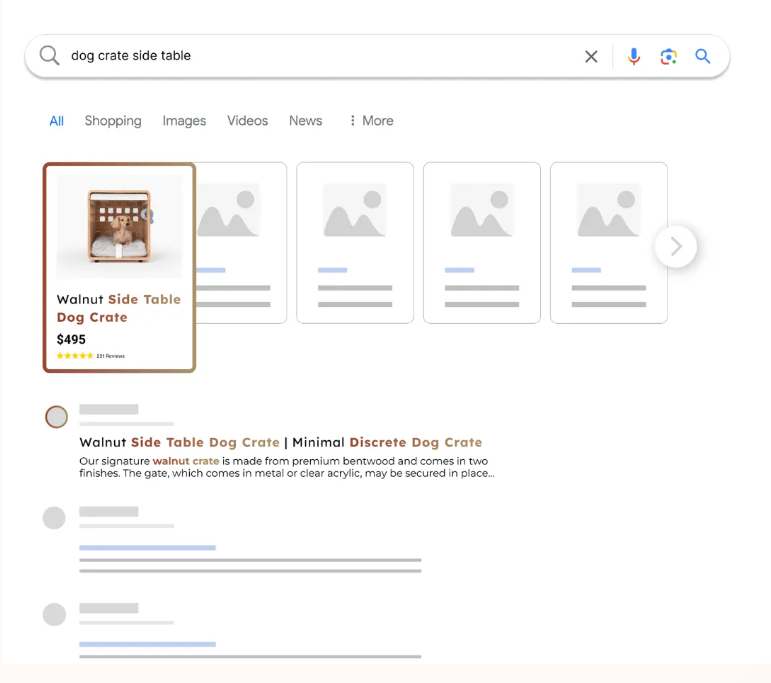Click the Walnut Side Table product card title

click(118, 308)
